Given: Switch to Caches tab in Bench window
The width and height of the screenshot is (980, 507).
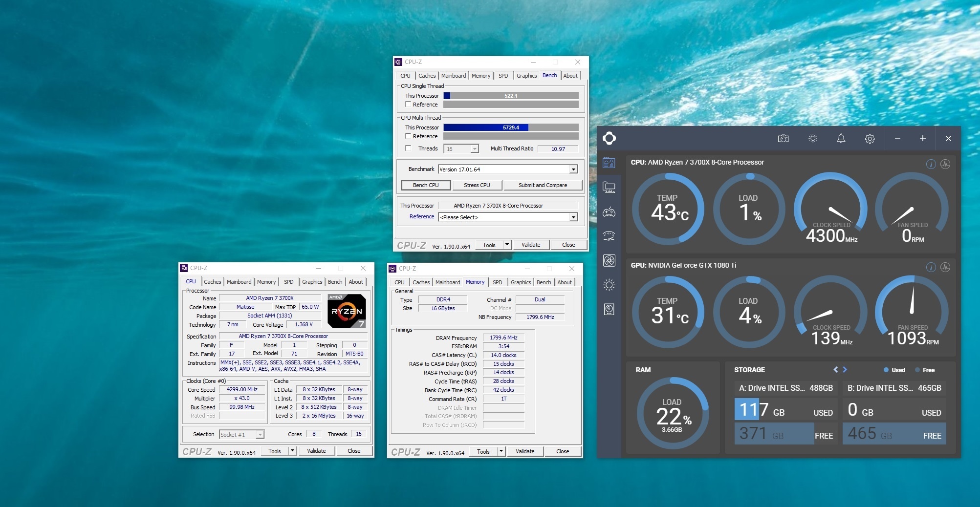Looking at the screenshot, I should tap(427, 76).
